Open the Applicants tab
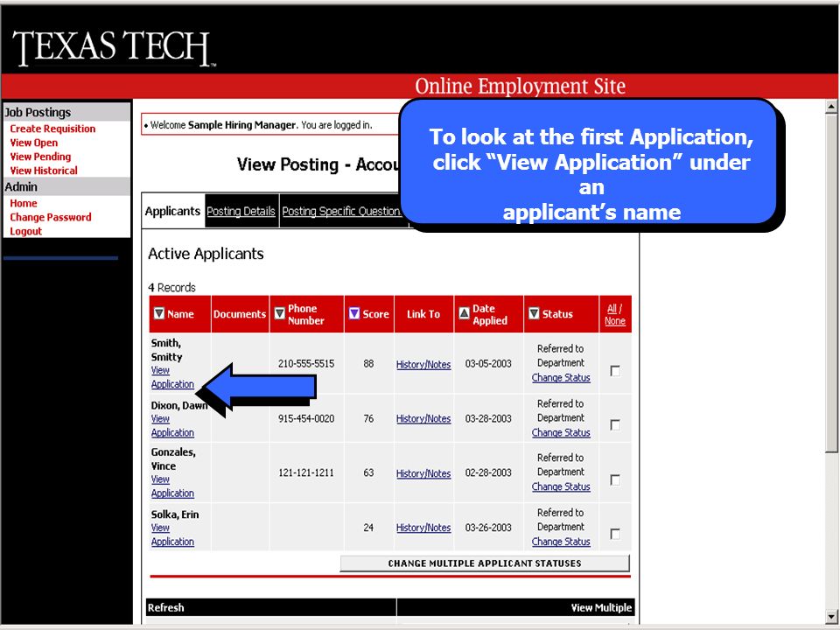The width and height of the screenshot is (840, 630). (172, 211)
